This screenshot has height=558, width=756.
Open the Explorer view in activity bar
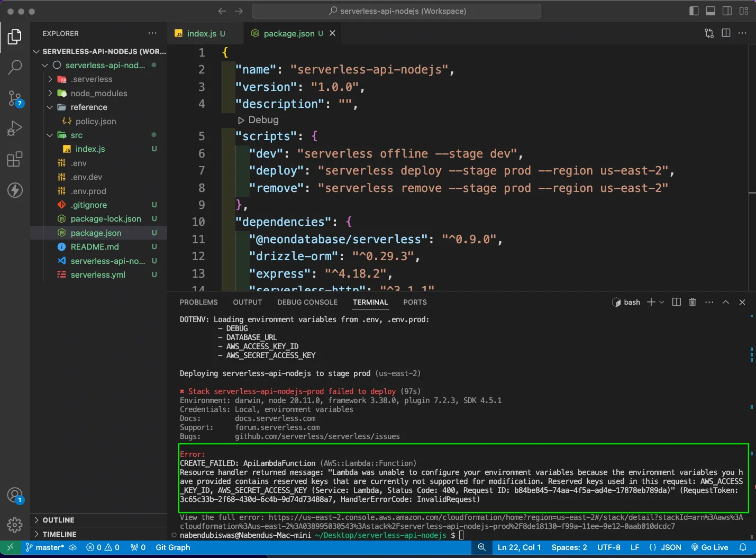click(x=15, y=37)
